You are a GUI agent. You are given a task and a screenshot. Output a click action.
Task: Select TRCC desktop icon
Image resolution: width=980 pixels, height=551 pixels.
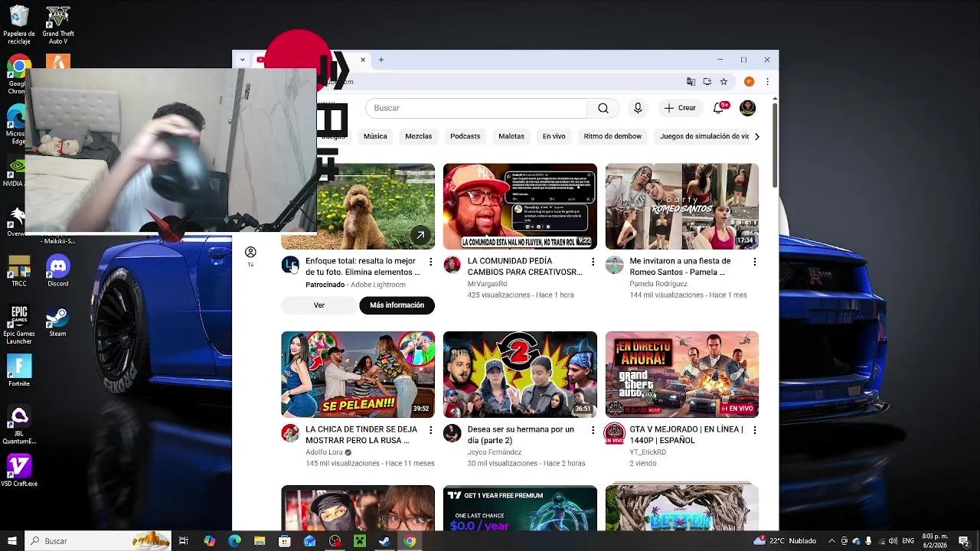tap(19, 271)
